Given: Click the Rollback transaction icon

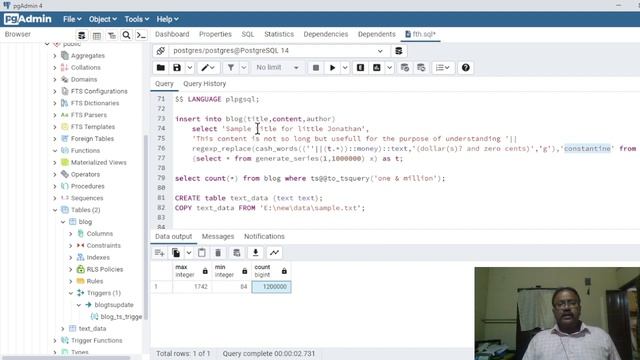Looking at the screenshot, I should (x=421, y=68).
